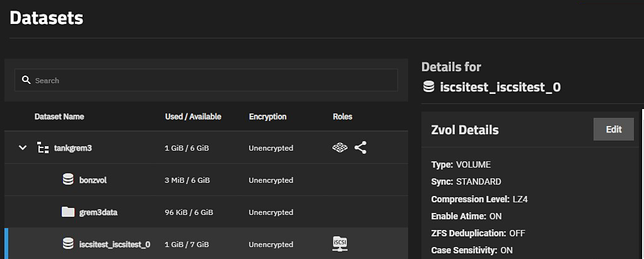
Task: Click the zvol icon in Details header
Action: point(429,87)
